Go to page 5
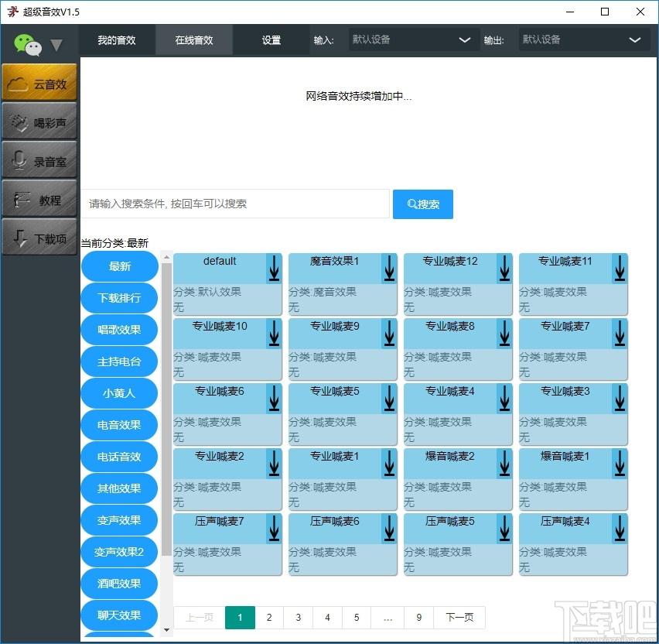 pos(357,618)
